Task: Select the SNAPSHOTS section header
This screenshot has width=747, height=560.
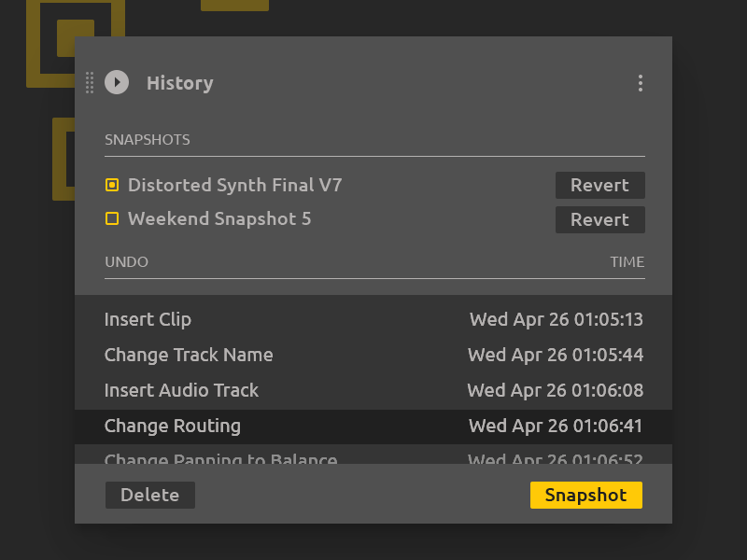Action: coord(147,139)
